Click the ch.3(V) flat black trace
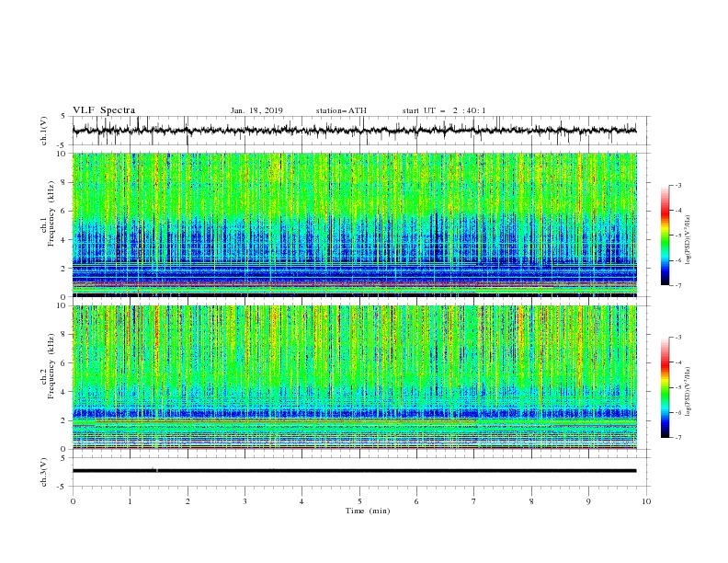Viewport: 728px width, 563px height. [354, 471]
